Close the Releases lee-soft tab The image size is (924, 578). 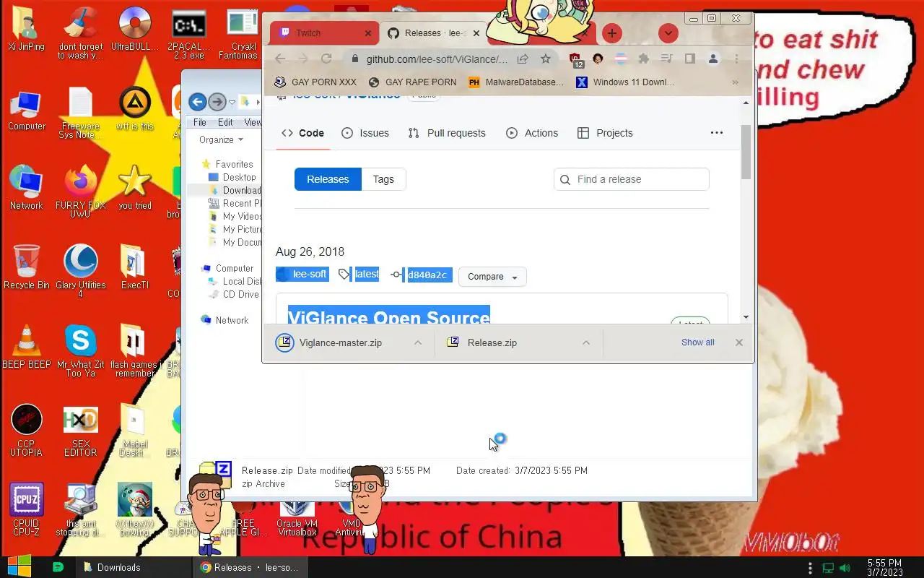[476, 33]
